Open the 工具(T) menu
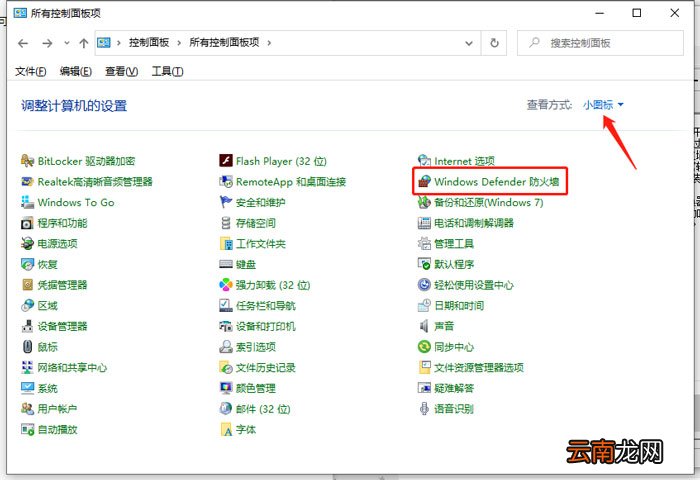The width and height of the screenshot is (700, 480). 167,71
